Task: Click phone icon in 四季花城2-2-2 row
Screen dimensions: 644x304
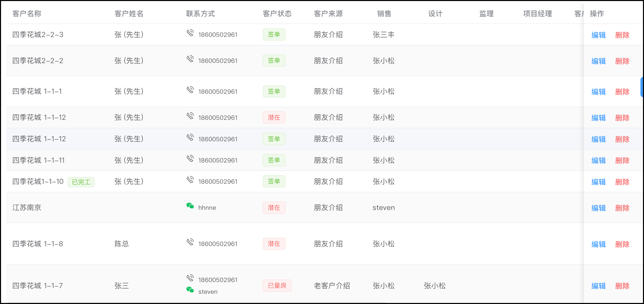Action: point(190,59)
